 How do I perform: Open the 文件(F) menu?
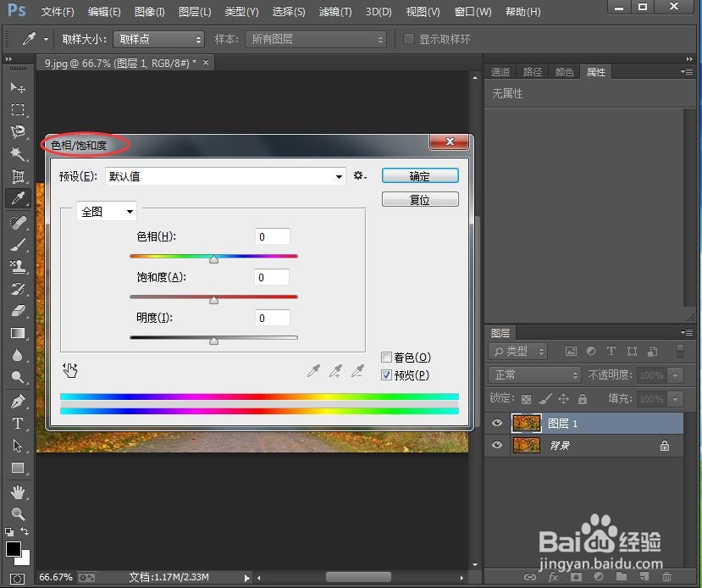58,12
